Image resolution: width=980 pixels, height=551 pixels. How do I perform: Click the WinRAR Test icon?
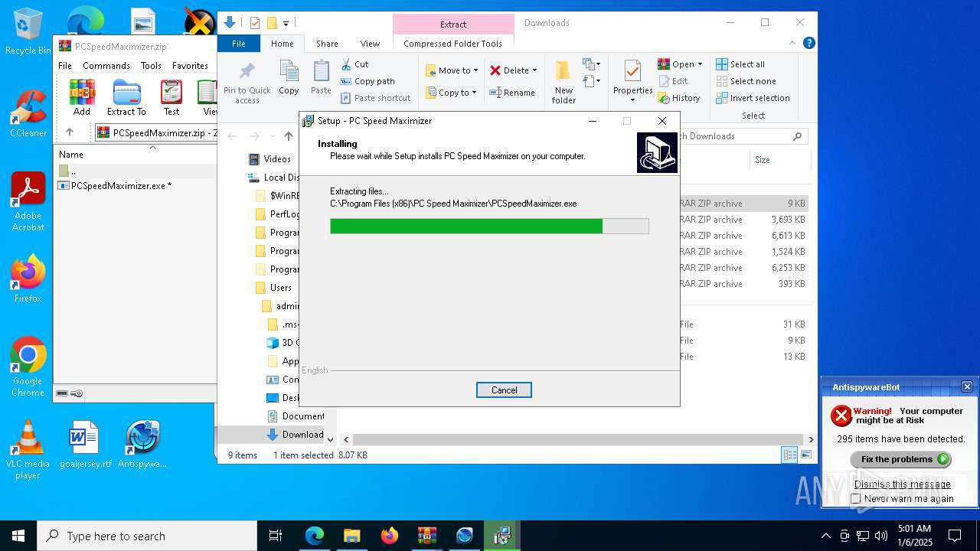[x=171, y=97]
